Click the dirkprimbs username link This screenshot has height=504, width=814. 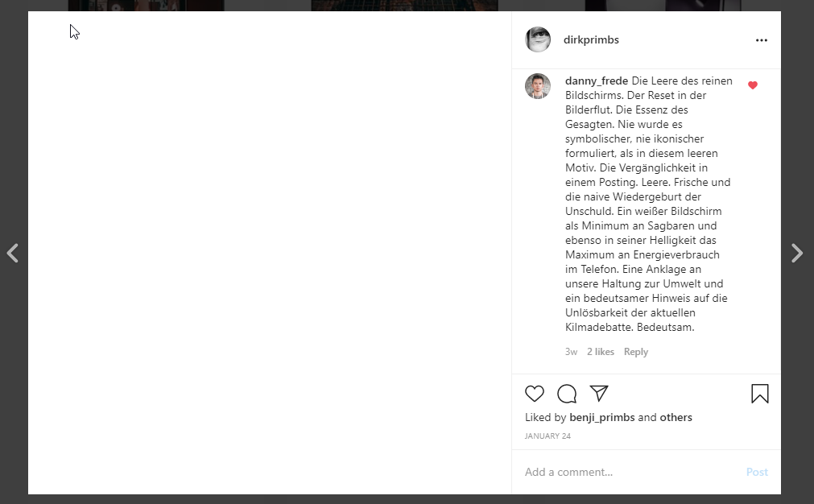click(591, 40)
